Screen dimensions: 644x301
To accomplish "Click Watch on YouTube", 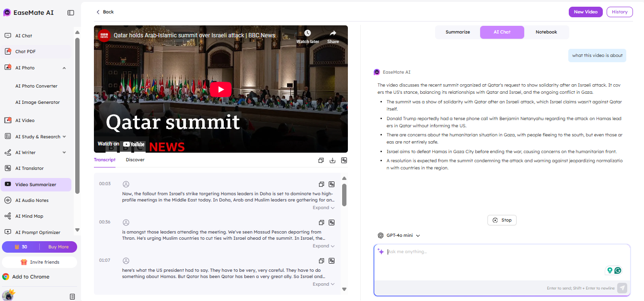I will (121, 144).
